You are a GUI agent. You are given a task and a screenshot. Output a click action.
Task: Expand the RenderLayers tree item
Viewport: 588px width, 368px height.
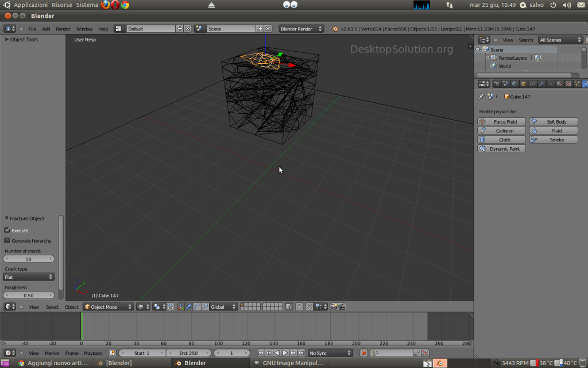click(x=488, y=58)
